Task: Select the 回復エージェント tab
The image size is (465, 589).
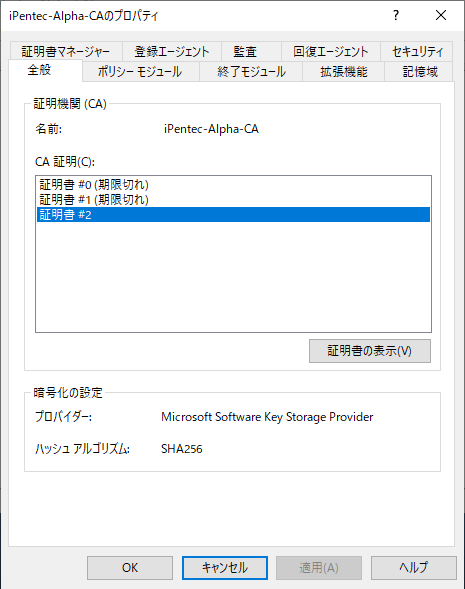Action: click(x=331, y=51)
